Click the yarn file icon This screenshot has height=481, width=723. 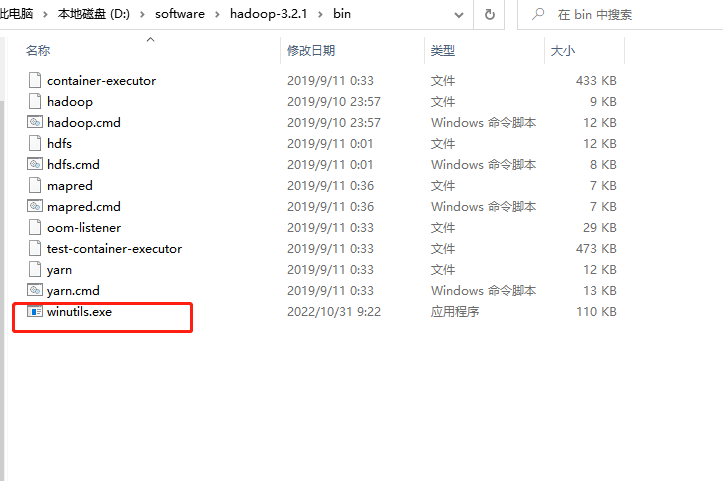click(x=35, y=269)
